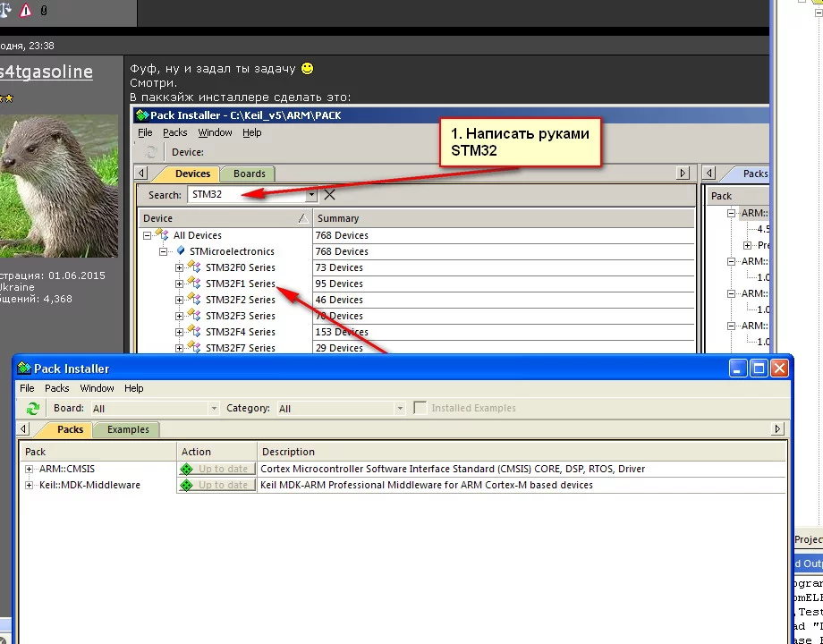
Task: Open the Board dropdown list
Action: (x=213, y=409)
